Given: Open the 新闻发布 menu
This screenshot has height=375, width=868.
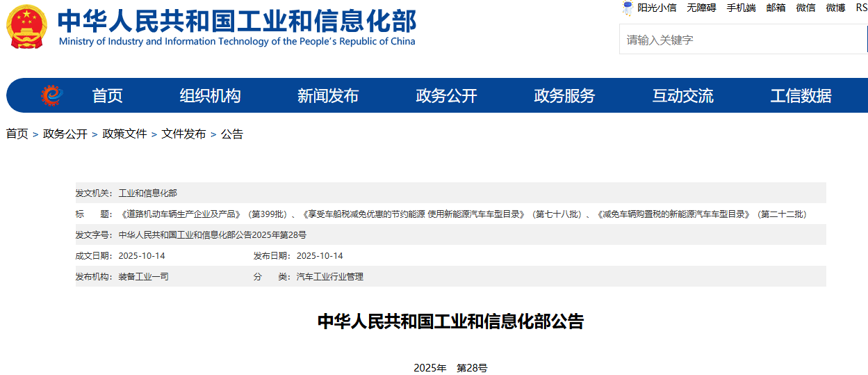Looking at the screenshot, I should coord(328,96).
